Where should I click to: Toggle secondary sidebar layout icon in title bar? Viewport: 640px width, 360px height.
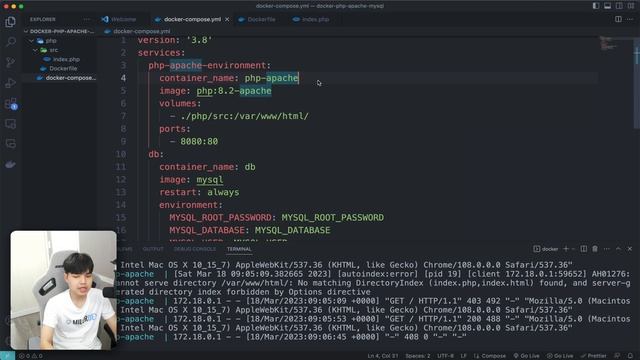pos(619,6)
